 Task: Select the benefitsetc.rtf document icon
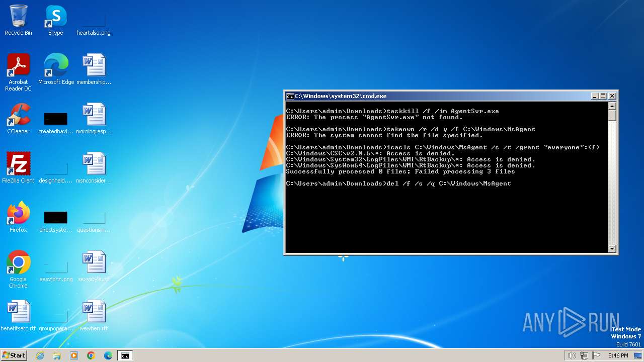point(18,315)
